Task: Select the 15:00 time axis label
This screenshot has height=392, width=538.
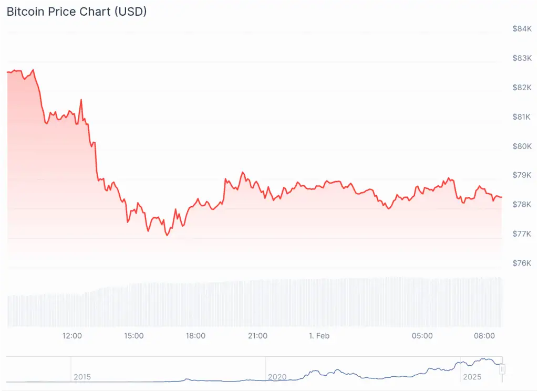Action: click(x=133, y=336)
